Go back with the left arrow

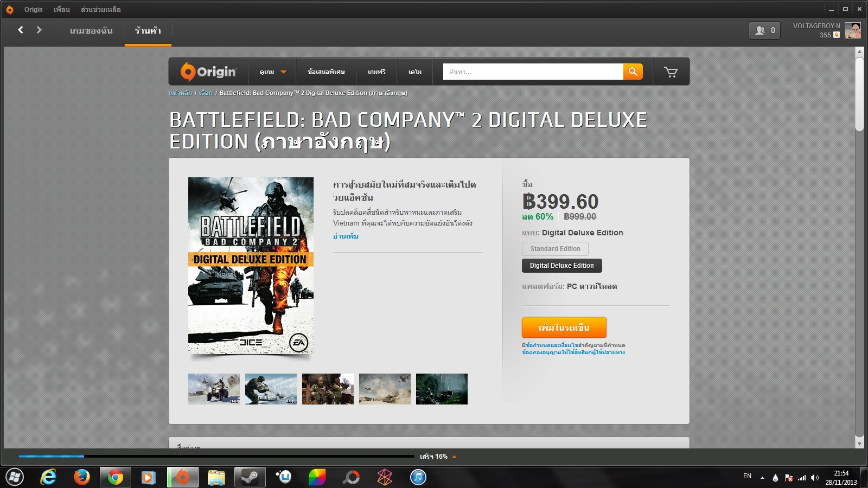(21, 30)
